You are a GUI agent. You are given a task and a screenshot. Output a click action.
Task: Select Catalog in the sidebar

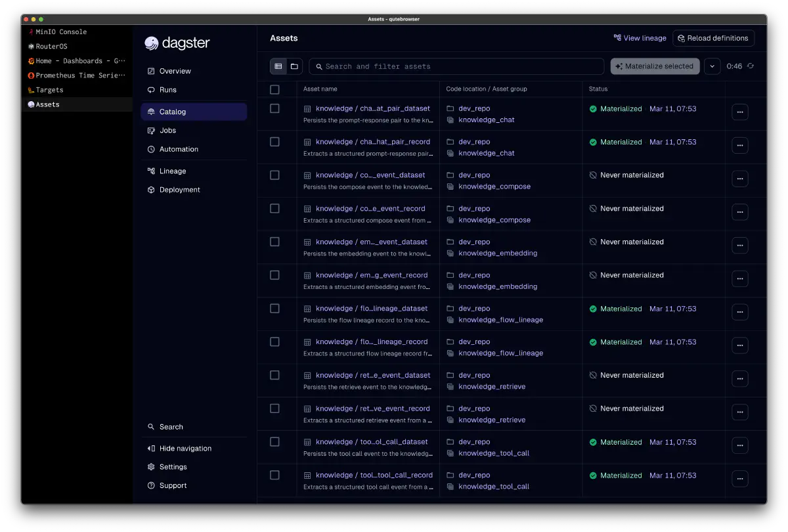coord(194,112)
